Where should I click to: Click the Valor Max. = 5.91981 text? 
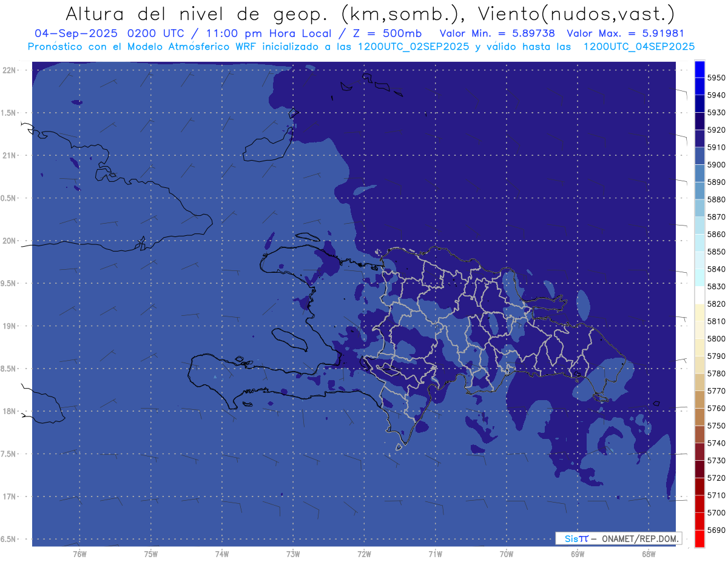coord(625,33)
